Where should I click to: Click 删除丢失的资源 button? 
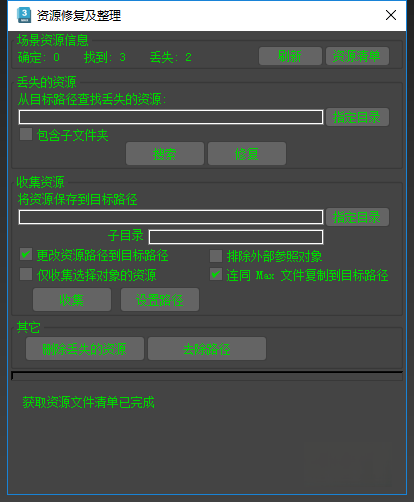85,349
